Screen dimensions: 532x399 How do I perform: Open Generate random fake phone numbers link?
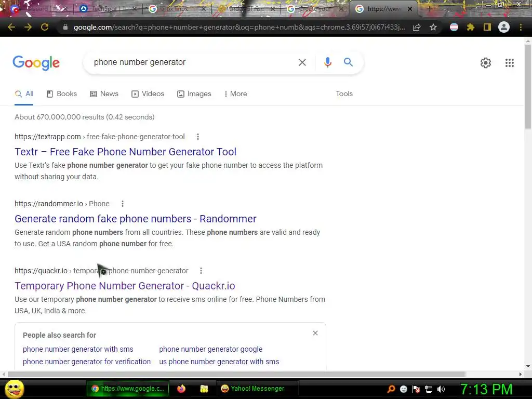[x=136, y=219]
